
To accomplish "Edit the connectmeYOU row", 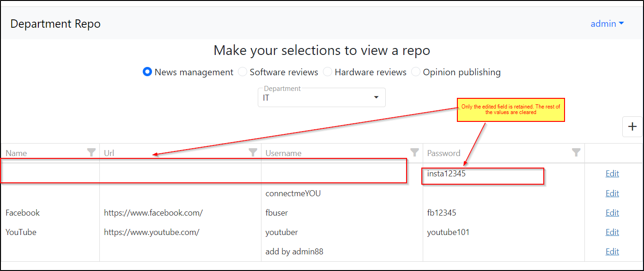I will tap(612, 193).
